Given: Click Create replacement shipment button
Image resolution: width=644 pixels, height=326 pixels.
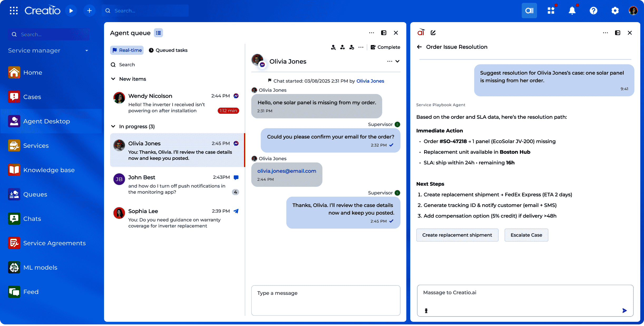Looking at the screenshot, I should pos(457,235).
